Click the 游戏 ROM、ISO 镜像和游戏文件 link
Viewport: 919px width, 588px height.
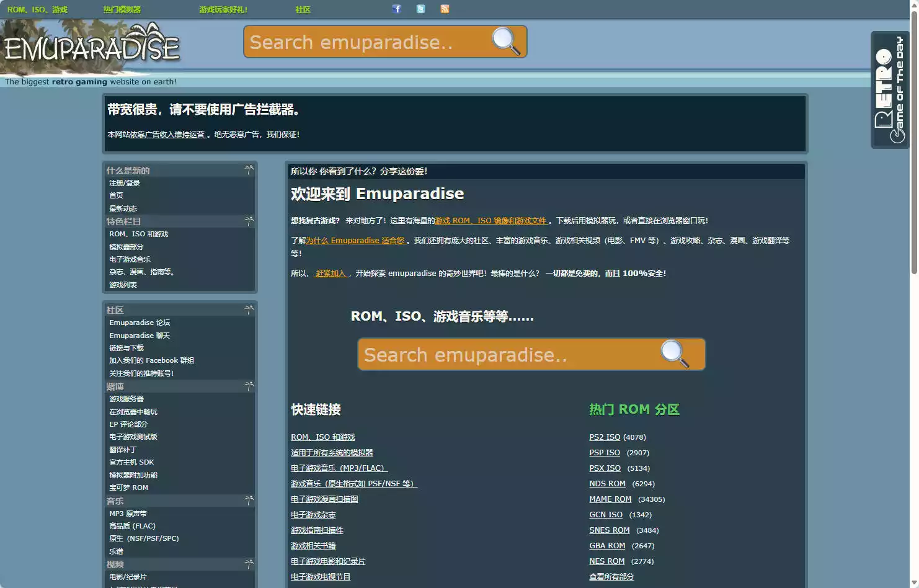click(x=492, y=220)
